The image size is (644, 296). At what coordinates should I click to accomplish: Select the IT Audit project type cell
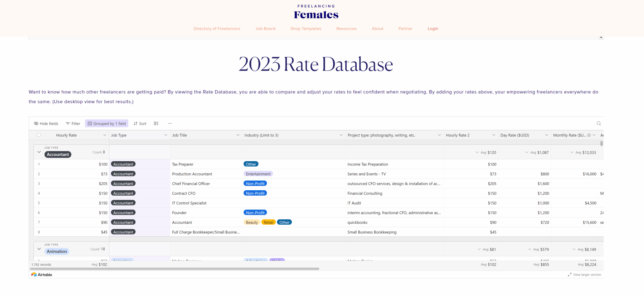(x=395, y=203)
